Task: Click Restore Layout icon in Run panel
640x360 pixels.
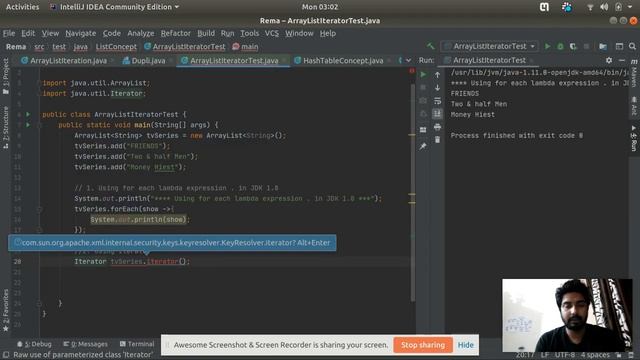Action: pos(423,130)
